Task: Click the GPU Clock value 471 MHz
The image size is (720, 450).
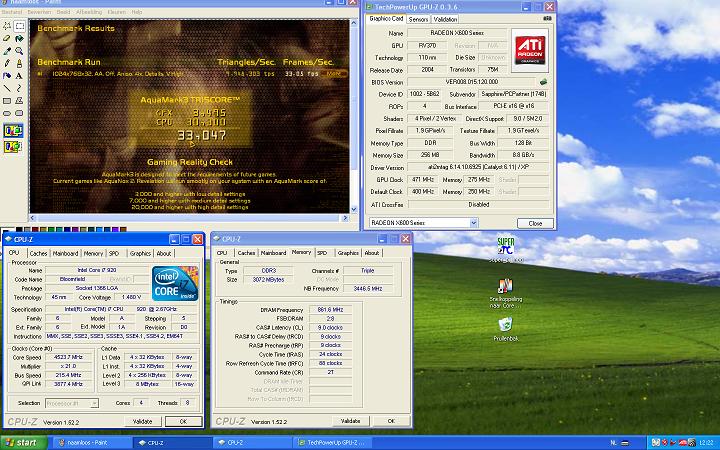Action: click(x=422, y=180)
